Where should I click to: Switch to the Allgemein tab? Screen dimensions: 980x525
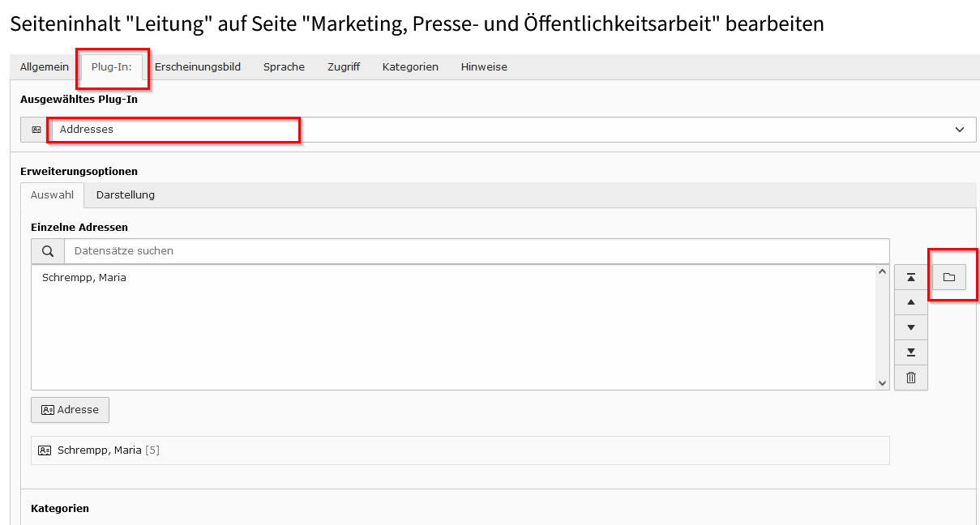(45, 67)
